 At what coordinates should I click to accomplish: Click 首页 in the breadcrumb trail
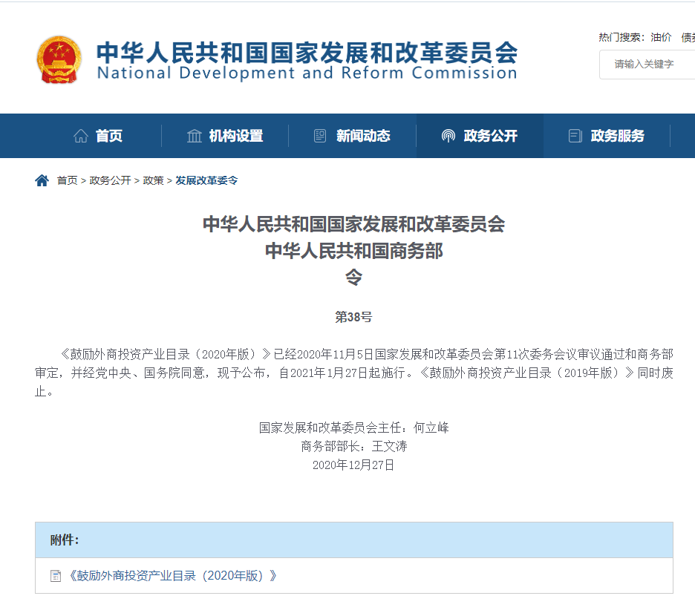click(x=67, y=180)
